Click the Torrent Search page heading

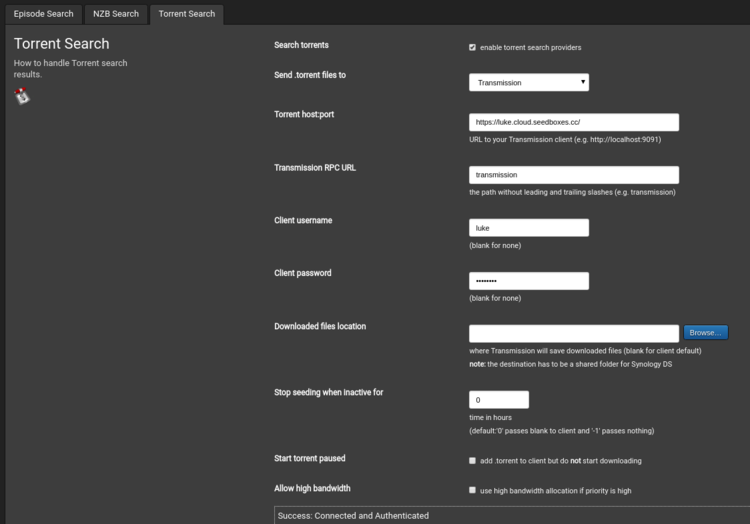coord(61,44)
